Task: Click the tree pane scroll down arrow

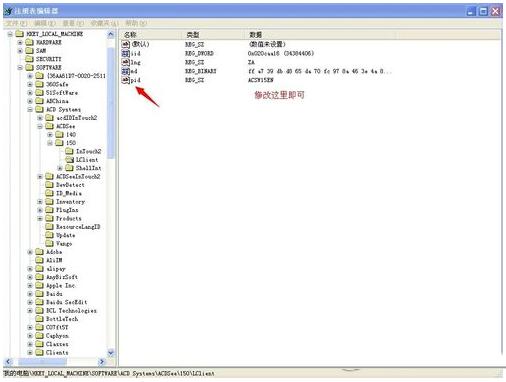Action: coord(111,352)
